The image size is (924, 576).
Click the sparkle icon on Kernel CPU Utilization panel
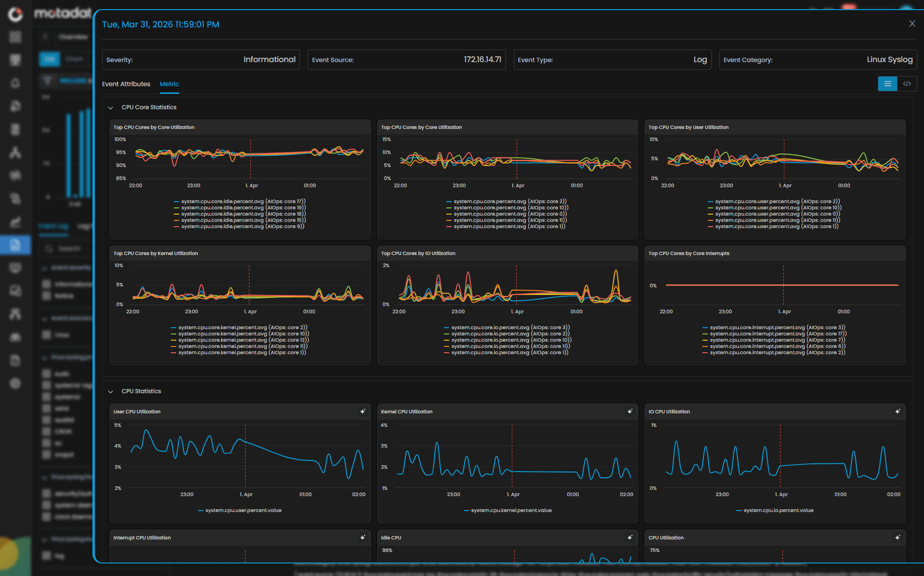point(630,411)
